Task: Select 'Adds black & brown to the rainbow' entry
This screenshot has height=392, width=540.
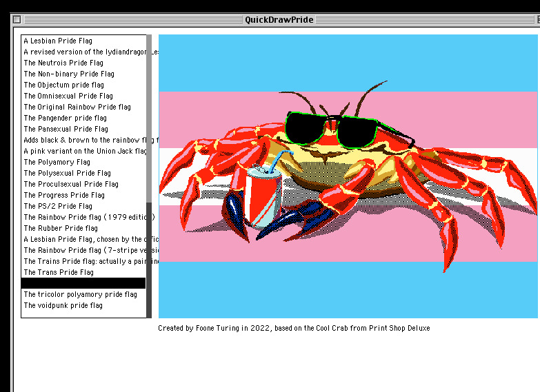Action: pos(83,140)
